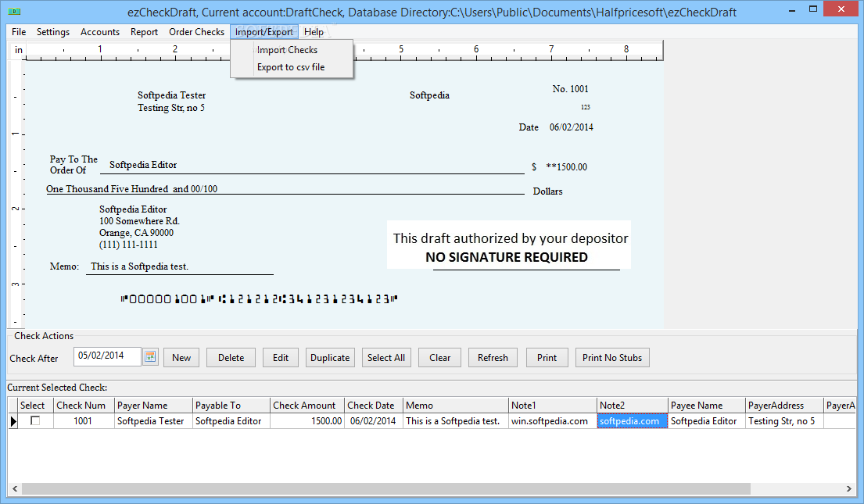Screen dimensions: 864x504
Task: Click the Duplicate button
Action: click(x=330, y=357)
